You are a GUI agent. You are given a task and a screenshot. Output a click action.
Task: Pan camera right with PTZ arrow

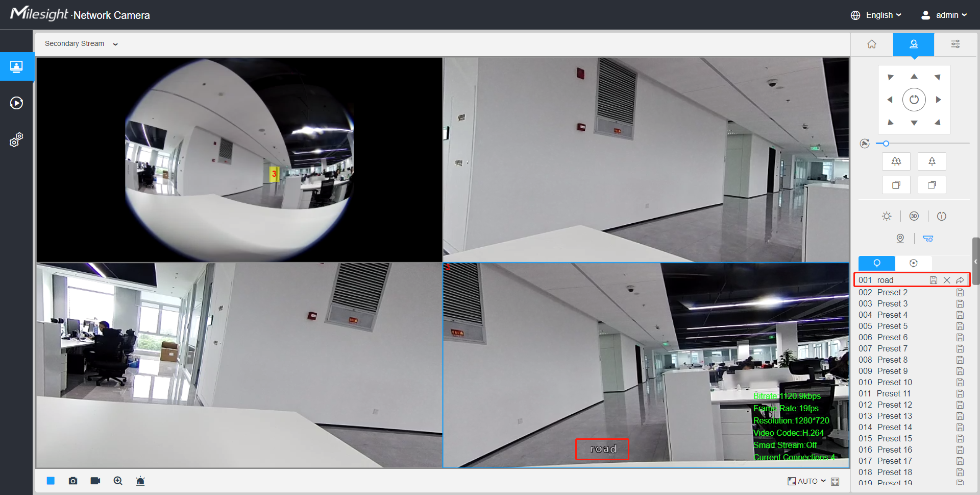tap(938, 100)
